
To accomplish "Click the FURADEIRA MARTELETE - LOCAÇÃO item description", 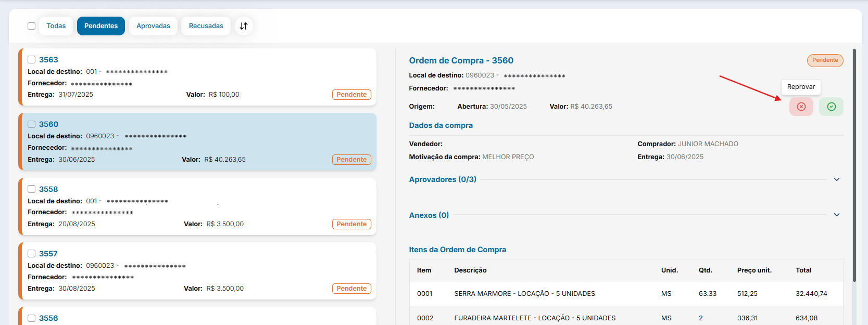I will click(535, 318).
